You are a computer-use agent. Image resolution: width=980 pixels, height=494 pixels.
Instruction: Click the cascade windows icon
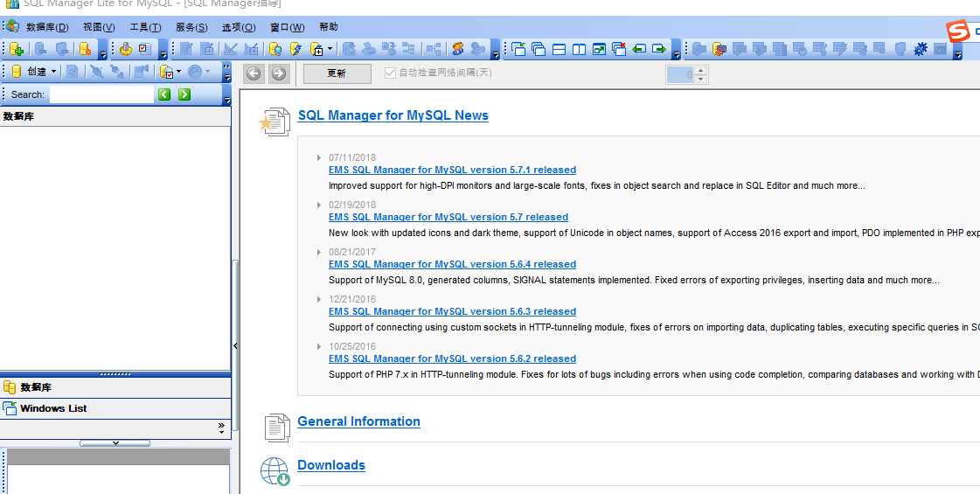(x=539, y=49)
